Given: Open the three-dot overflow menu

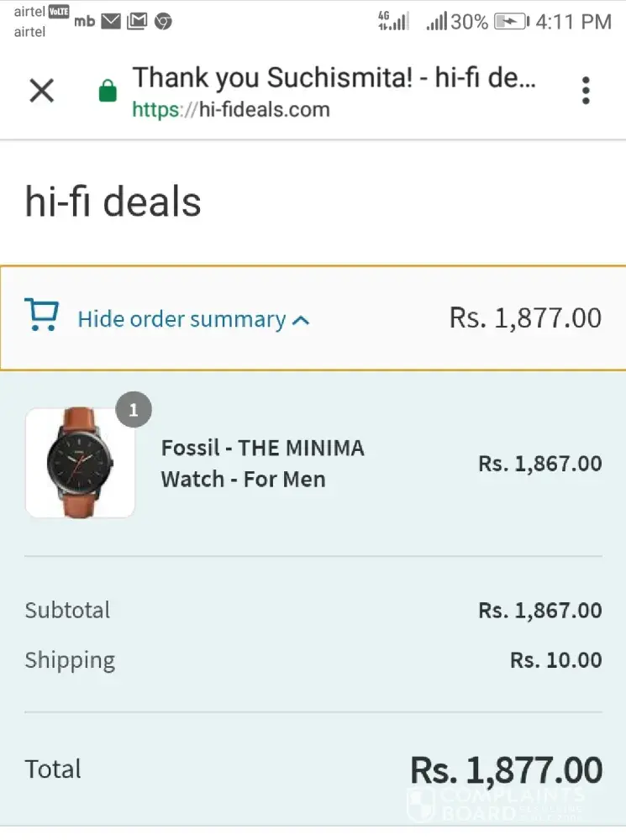Looking at the screenshot, I should (x=586, y=91).
